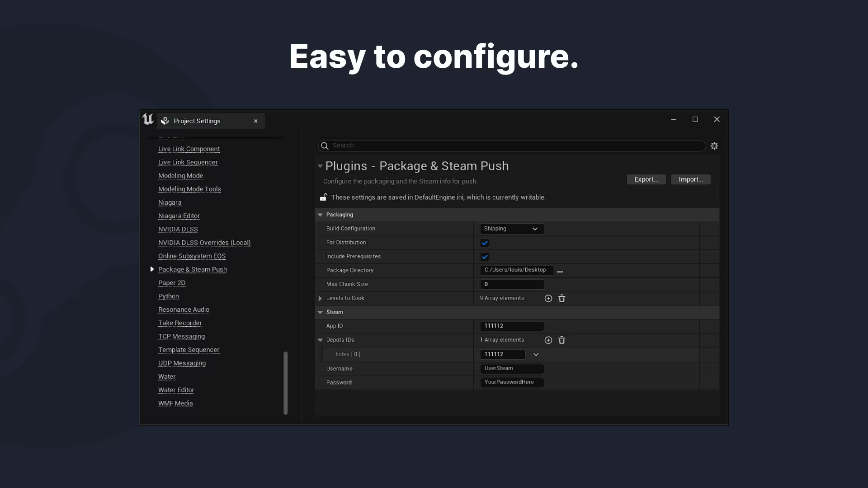Maximize the Project Settings window
This screenshot has width=868, height=488.
pos(695,119)
